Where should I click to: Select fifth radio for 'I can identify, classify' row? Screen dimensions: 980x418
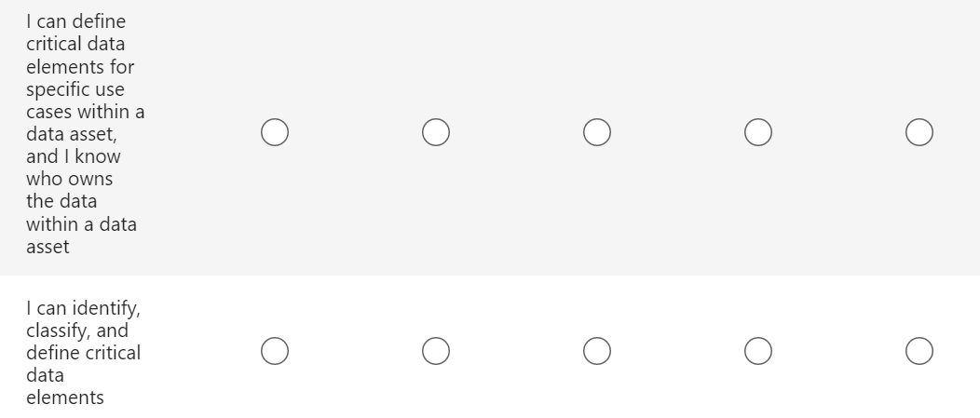tap(919, 351)
